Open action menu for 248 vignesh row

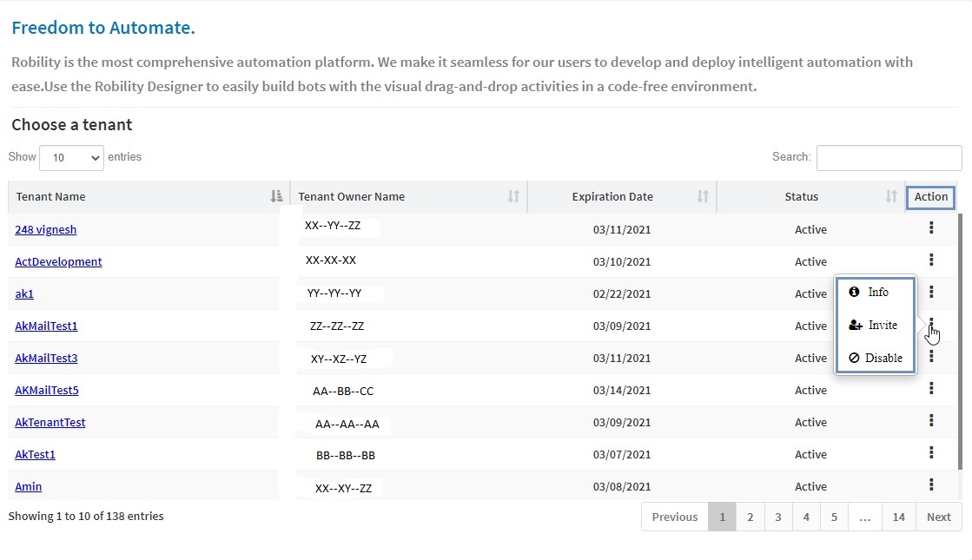pos(931,228)
